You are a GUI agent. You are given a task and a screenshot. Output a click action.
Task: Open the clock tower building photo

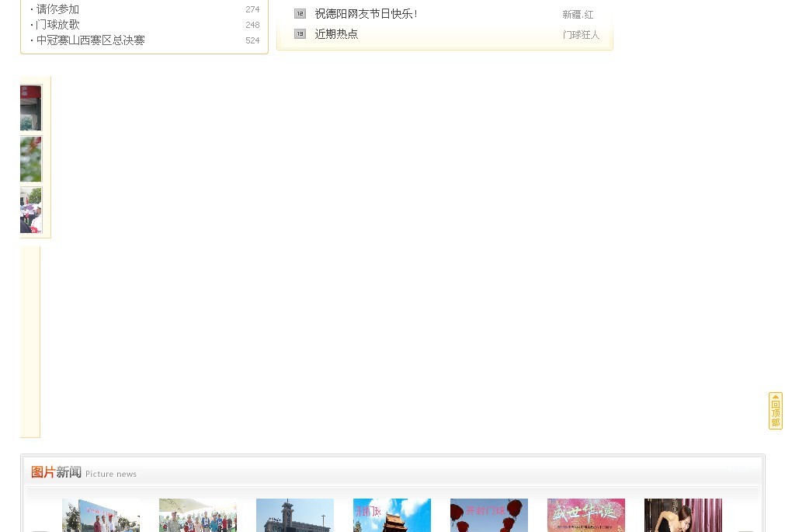(x=295, y=516)
